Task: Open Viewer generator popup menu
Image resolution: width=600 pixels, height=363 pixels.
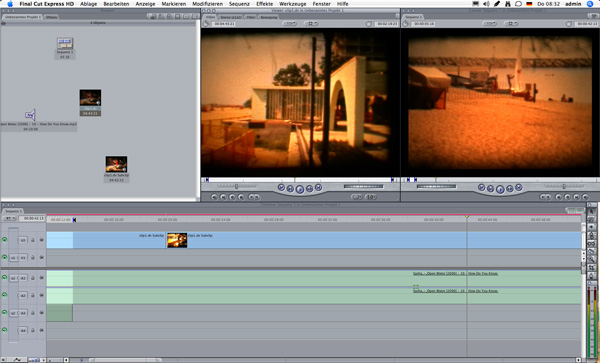Action: 371,197
